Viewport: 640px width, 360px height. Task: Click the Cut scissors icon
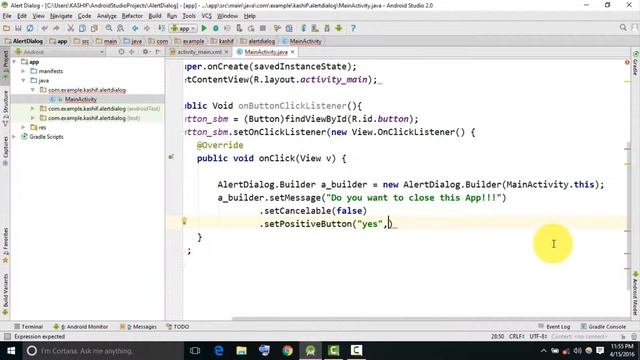tap(71, 28)
